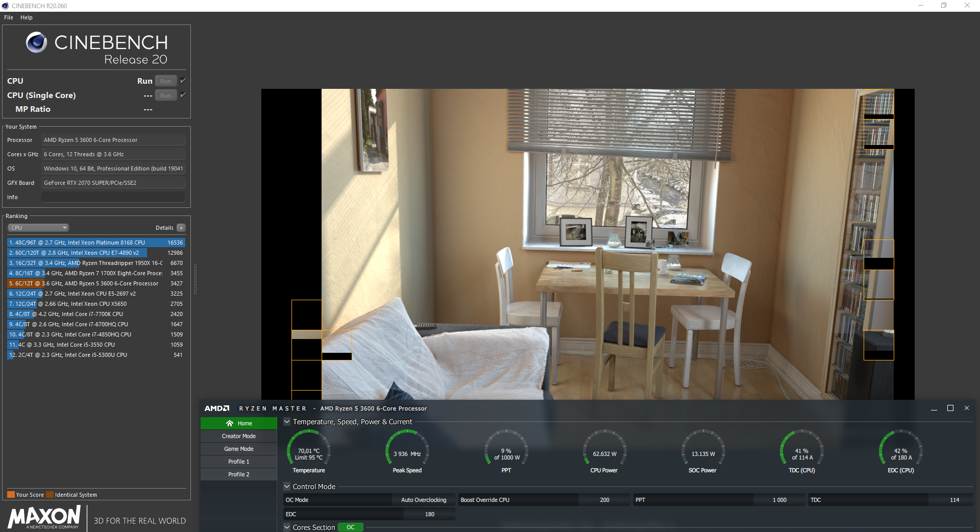This screenshot has width=980, height=532.
Task: Click into the Info input field
Action: pyautogui.click(x=113, y=197)
